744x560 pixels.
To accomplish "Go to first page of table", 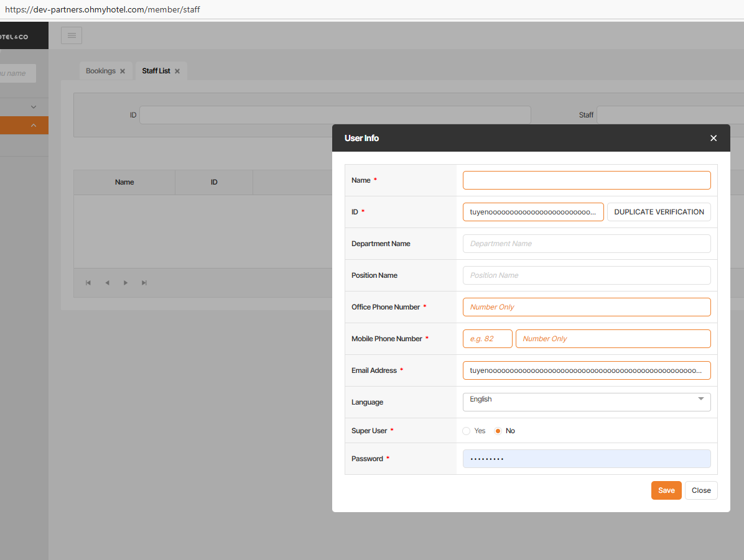I will point(88,283).
